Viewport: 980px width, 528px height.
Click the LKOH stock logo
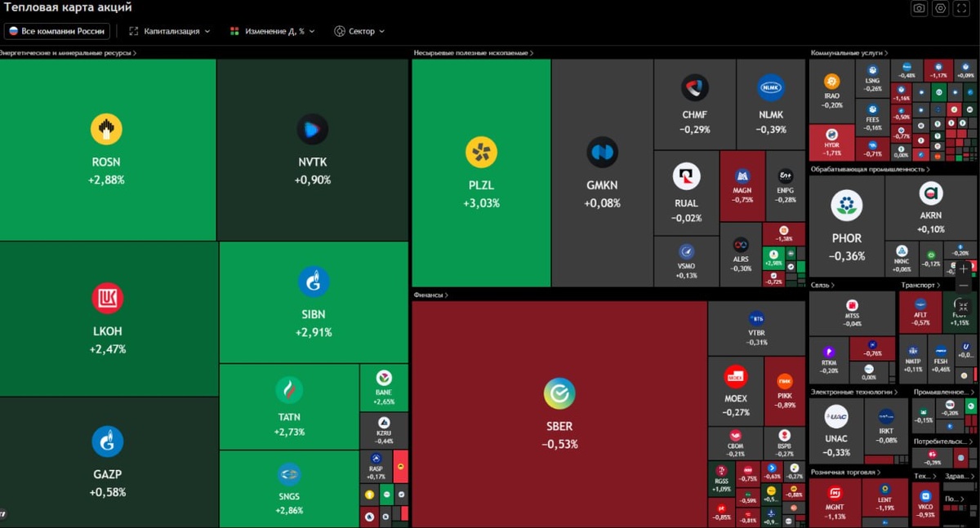(107, 299)
